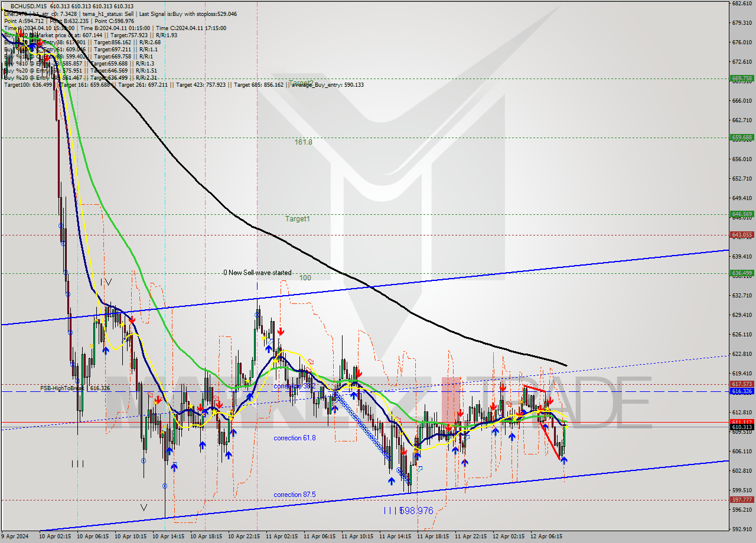756x543 pixels.
Task: Click the '10 Apr 14:15' time label
Action: tap(168, 537)
